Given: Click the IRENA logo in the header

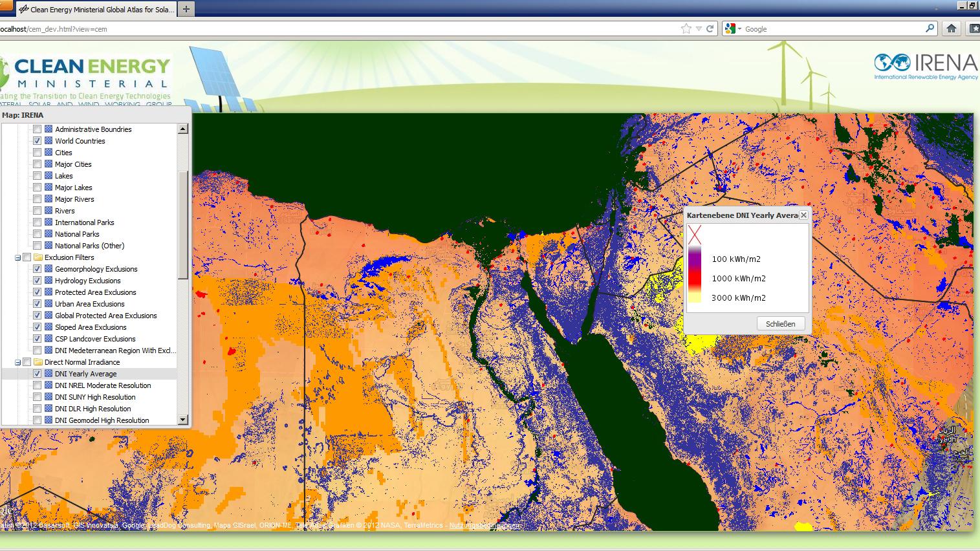Looking at the screenshot, I should coord(926,66).
